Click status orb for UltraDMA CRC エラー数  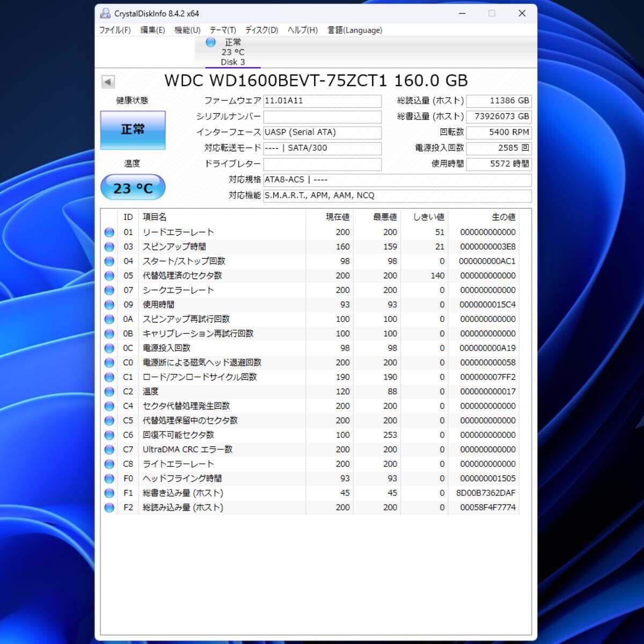pos(109,450)
